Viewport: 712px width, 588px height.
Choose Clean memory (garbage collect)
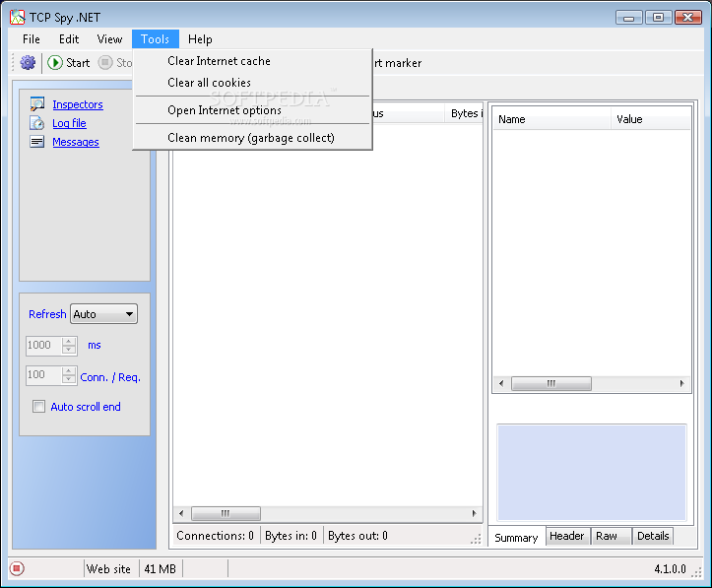coord(252,138)
